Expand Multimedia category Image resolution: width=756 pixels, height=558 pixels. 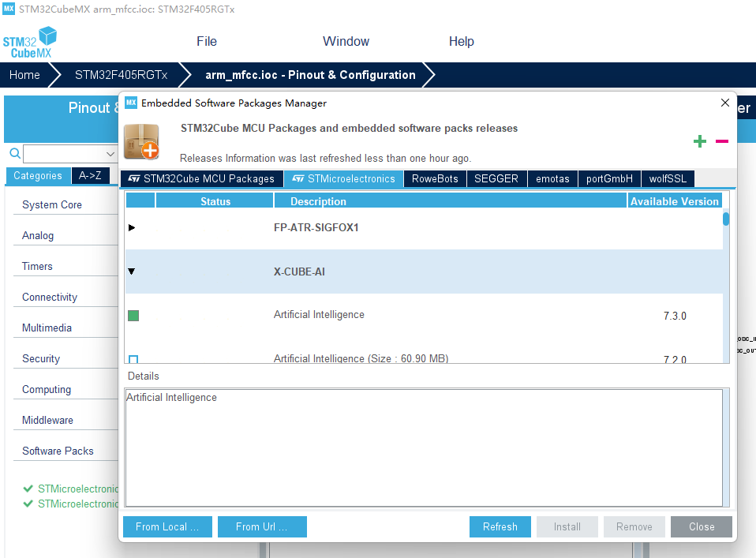tap(47, 328)
